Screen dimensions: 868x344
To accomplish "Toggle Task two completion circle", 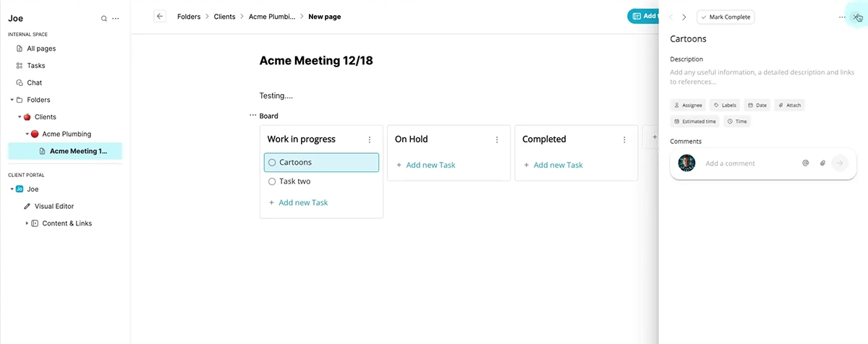I will 272,181.
